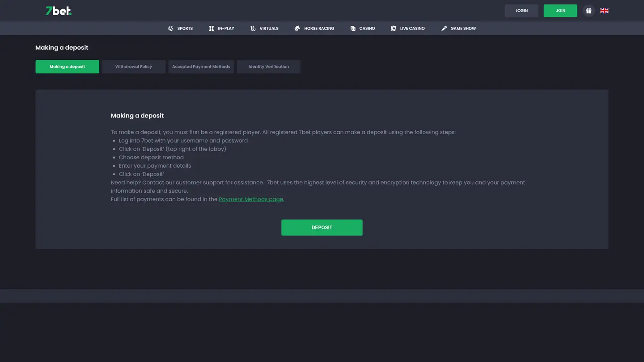Image resolution: width=644 pixels, height=362 pixels.
Task: Click 'Choose deposit method' bullet
Action: click(151, 157)
